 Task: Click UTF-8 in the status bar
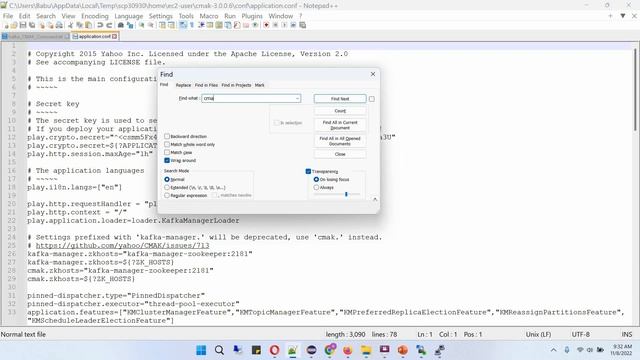coord(580,334)
